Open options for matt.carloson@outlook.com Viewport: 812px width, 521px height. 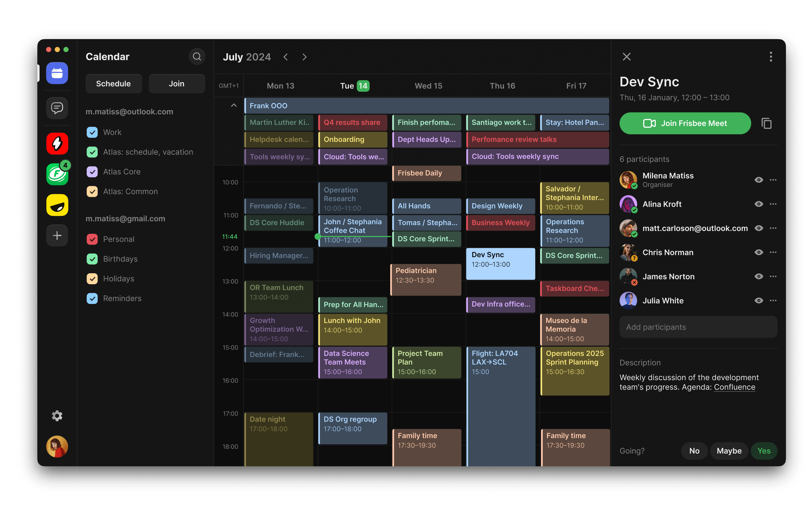(x=773, y=228)
